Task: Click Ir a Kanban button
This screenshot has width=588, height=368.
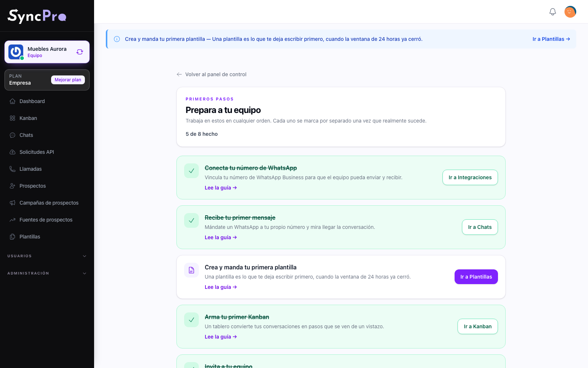Action: (x=477, y=326)
